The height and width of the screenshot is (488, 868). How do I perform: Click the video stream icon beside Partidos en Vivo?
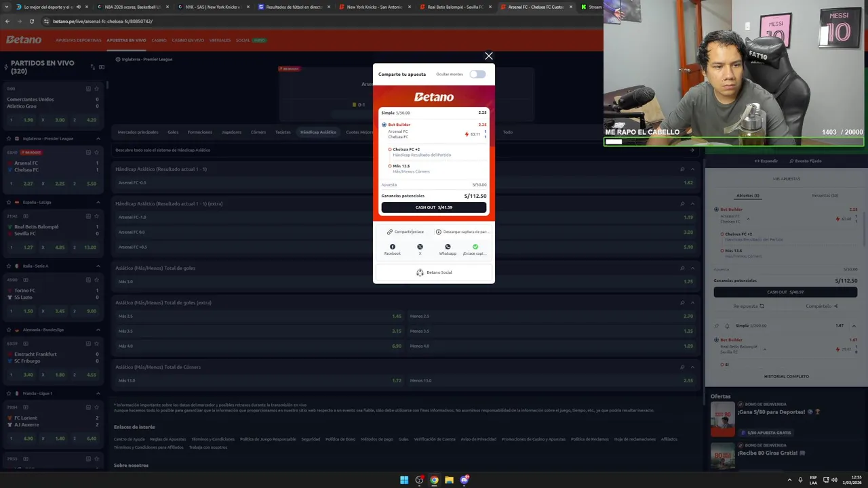point(102,66)
